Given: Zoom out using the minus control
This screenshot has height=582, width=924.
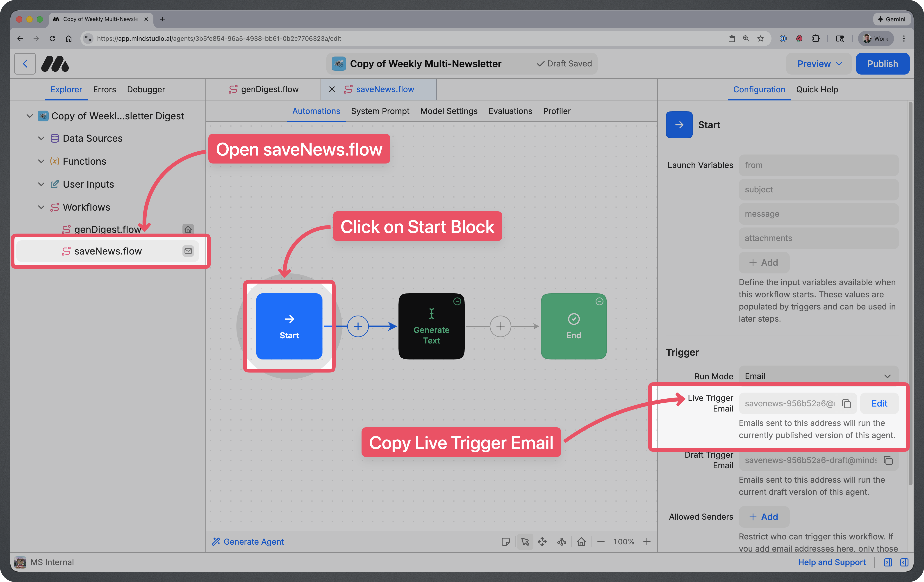Looking at the screenshot, I should pyautogui.click(x=601, y=542).
